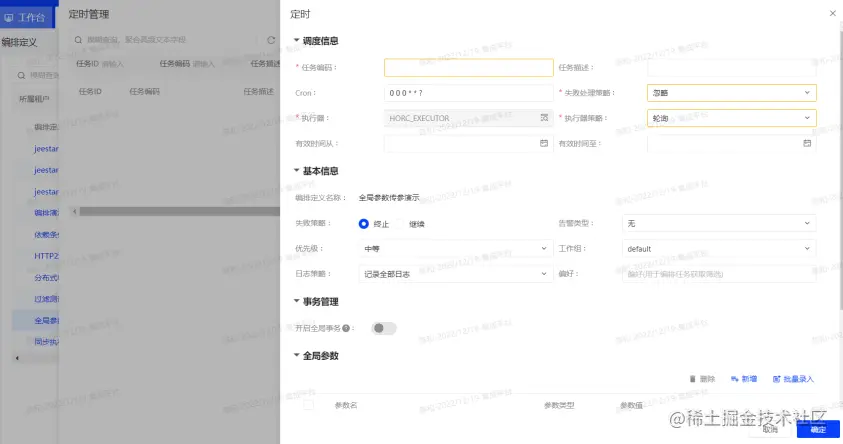Screen dimensions: 843x444
Task: Select HTTP tree item in sidebar
Action: (x=46, y=256)
